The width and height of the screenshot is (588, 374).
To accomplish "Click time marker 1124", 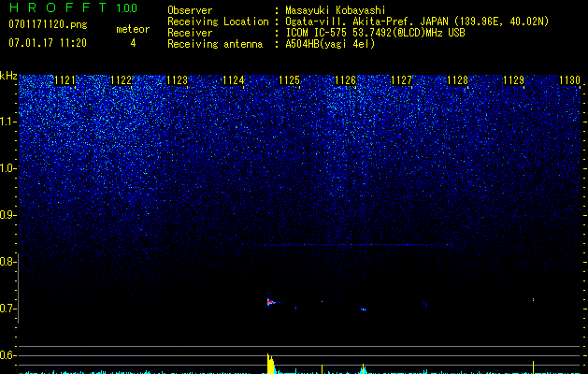I will click(x=234, y=80).
